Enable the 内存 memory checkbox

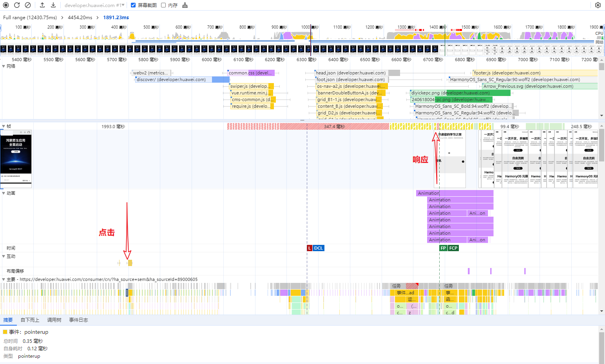click(163, 5)
